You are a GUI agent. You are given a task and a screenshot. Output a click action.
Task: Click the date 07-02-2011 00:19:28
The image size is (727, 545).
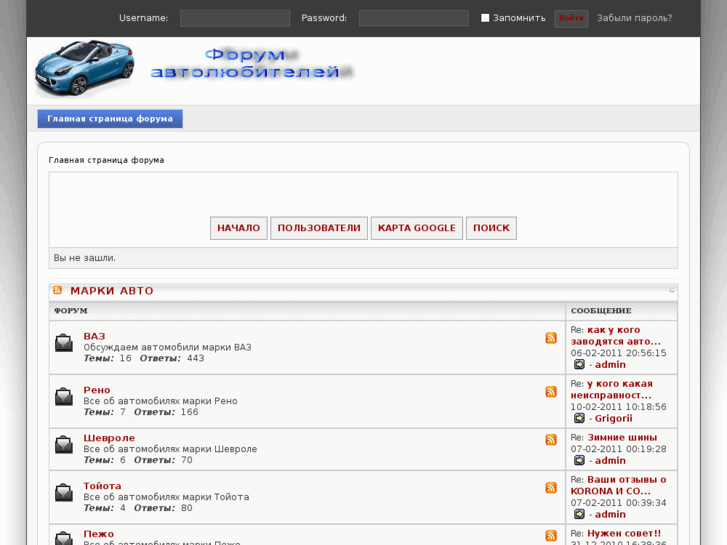[x=619, y=449]
